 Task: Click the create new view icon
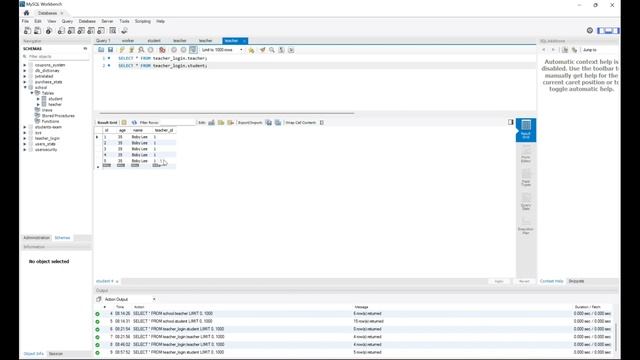[x=81, y=31]
